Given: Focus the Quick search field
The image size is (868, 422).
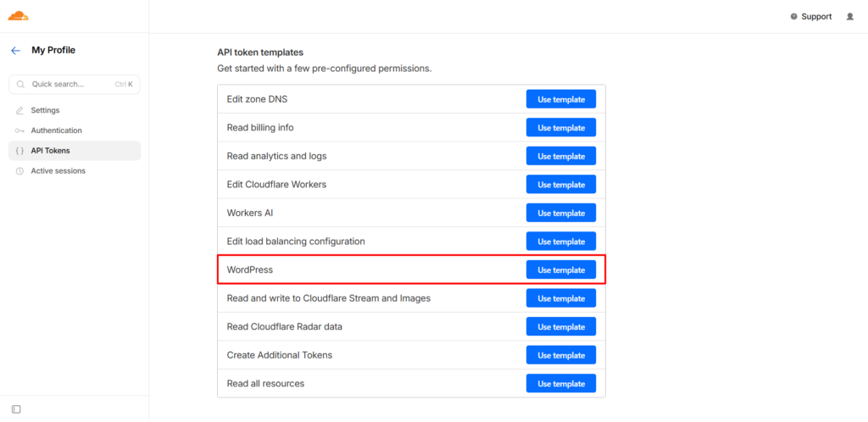Looking at the screenshot, I should (x=75, y=85).
